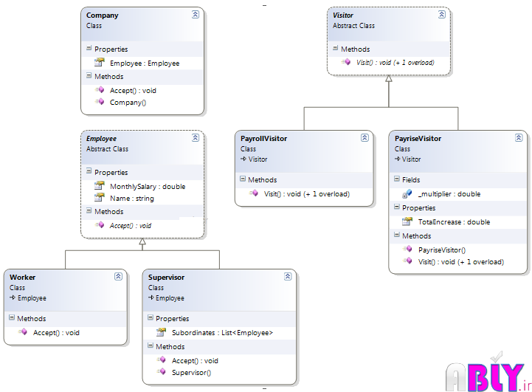Select 'TotalIncrease : double' property text
532x392 pixels.
(x=454, y=222)
